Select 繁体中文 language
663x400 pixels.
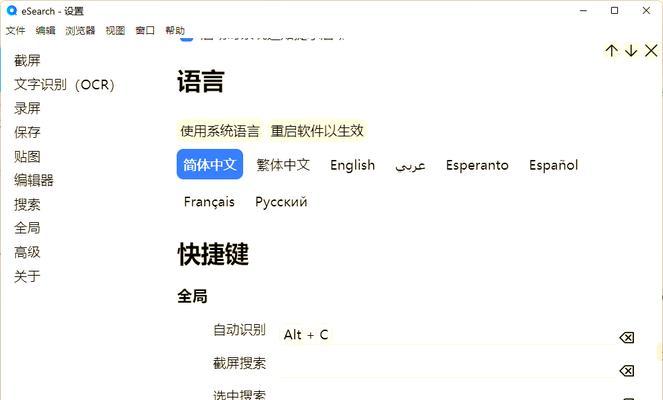pyautogui.click(x=283, y=164)
